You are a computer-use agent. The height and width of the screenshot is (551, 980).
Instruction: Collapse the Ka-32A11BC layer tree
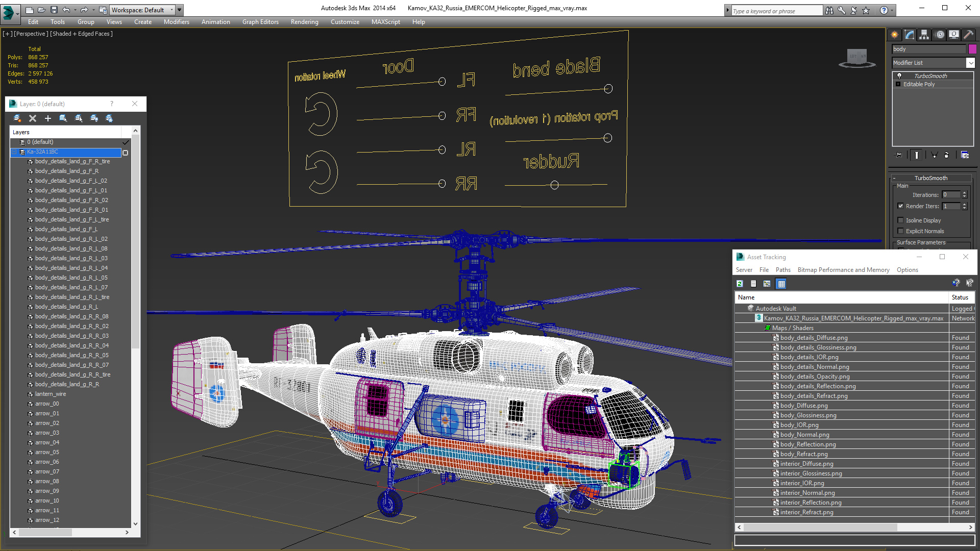coord(14,152)
